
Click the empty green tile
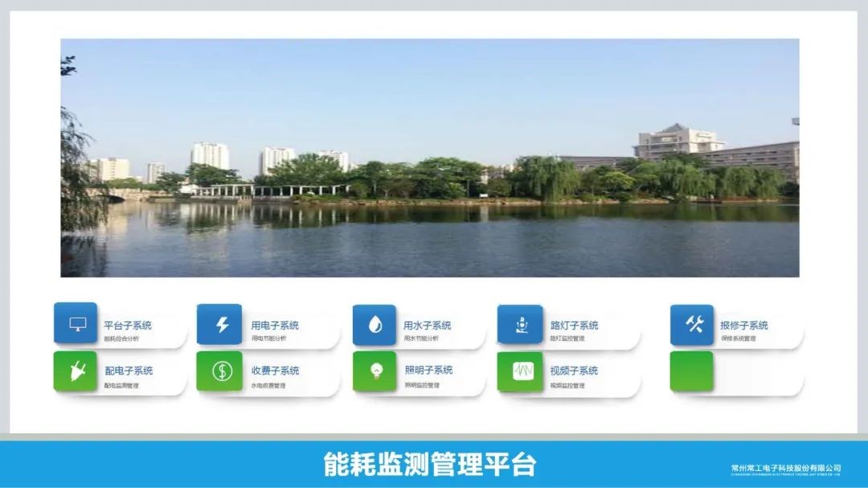pos(692,371)
